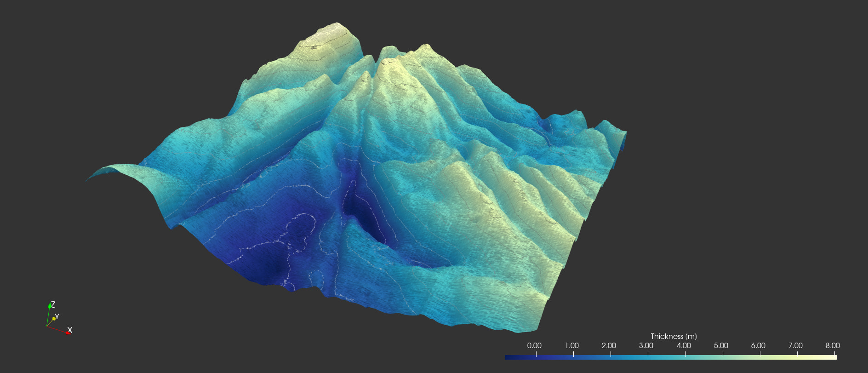Click the 6.00 tick label on legend
The width and height of the screenshot is (868, 373).
pyautogui.click(x=758, y=345)
